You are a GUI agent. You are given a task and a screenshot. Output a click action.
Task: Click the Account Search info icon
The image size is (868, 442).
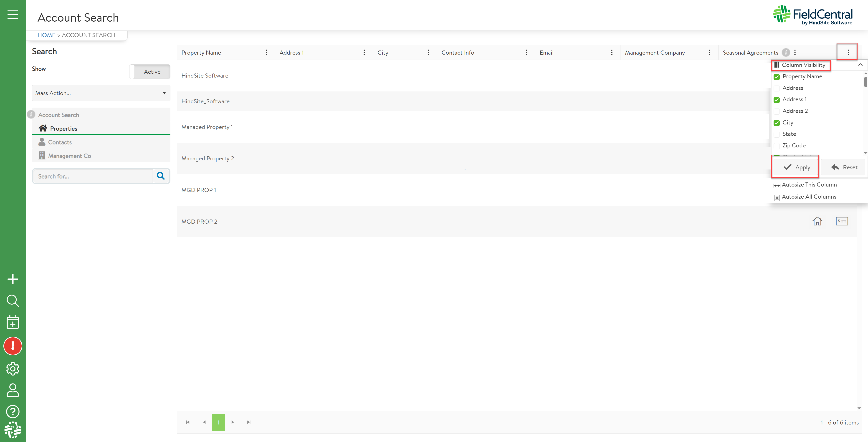coord(31,115)
